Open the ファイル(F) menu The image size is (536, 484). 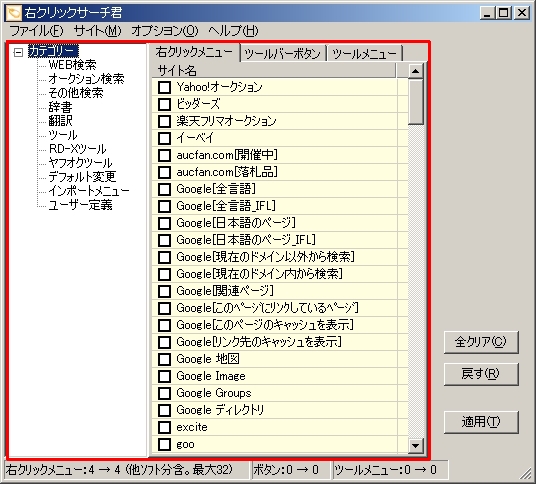pyautogui.click(x=37, y=31)
